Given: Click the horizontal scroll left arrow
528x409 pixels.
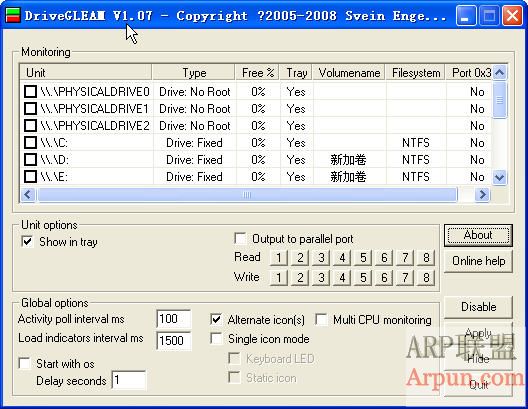Looking at the screenshot, I should (x=27, y=195).
